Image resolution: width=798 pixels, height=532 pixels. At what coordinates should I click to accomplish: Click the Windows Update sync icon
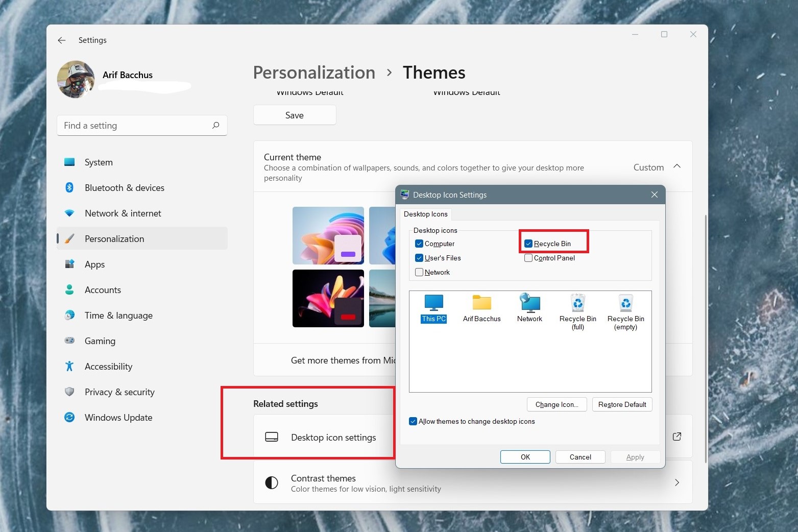(x=69, y=417)
